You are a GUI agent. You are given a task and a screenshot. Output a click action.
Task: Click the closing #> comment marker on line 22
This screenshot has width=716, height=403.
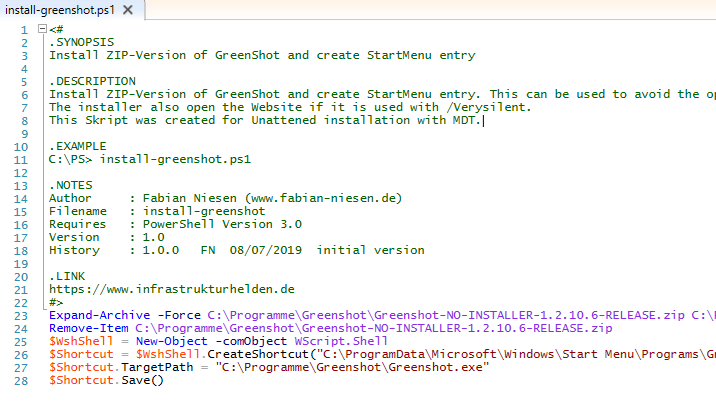(56, 302)
